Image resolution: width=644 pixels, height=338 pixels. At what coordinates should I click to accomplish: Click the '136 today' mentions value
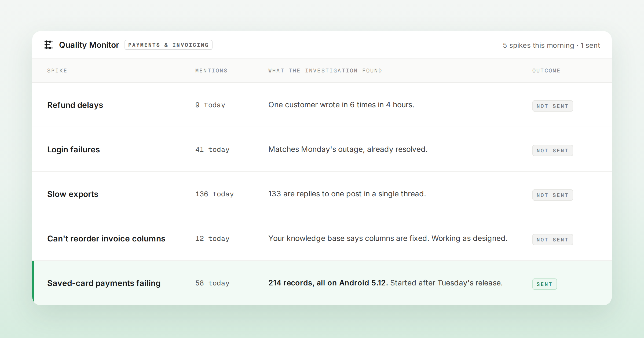(x=214, y=194)
